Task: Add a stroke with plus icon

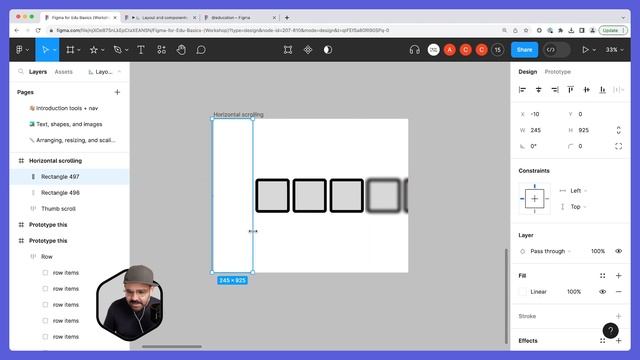Action: [618, 316]
